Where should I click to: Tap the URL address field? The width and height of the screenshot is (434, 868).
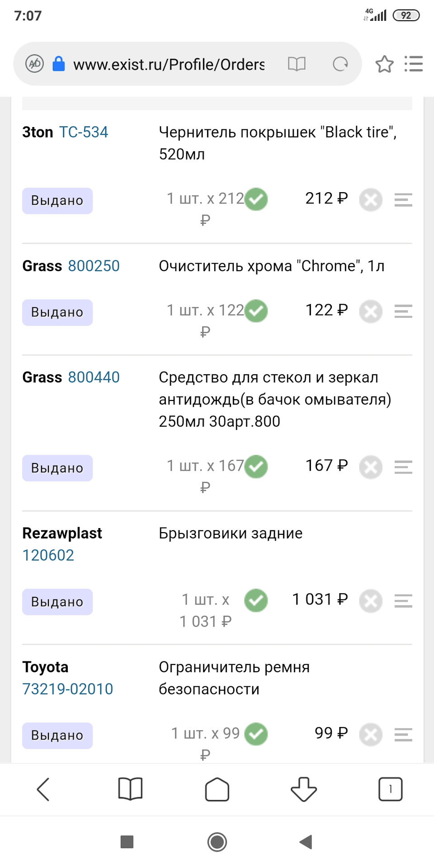point(169,64)
